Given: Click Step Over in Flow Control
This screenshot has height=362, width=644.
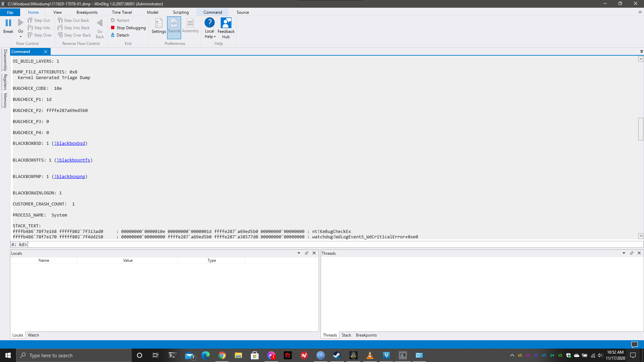Looking at the screenshot, I should coord(40,35).
